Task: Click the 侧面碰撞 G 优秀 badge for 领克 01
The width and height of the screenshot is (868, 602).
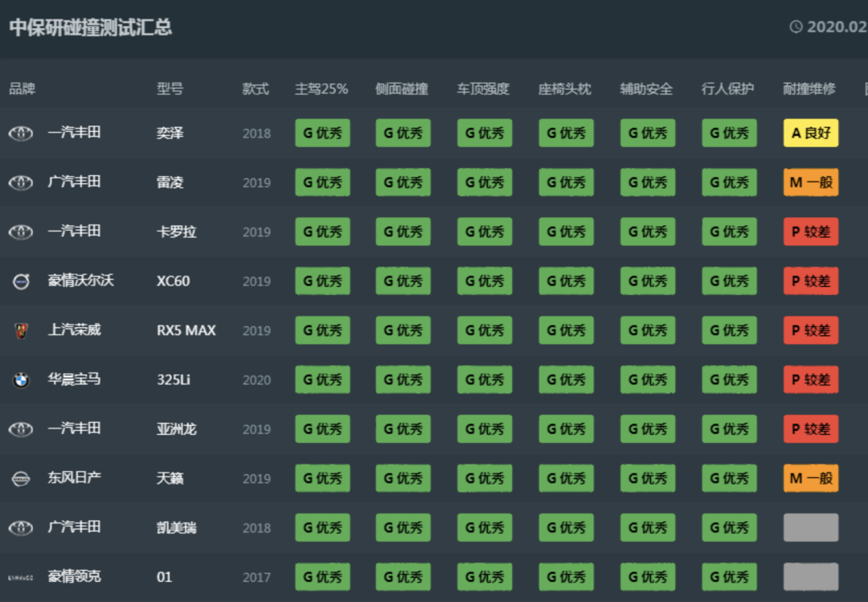Action: point(403,576)
